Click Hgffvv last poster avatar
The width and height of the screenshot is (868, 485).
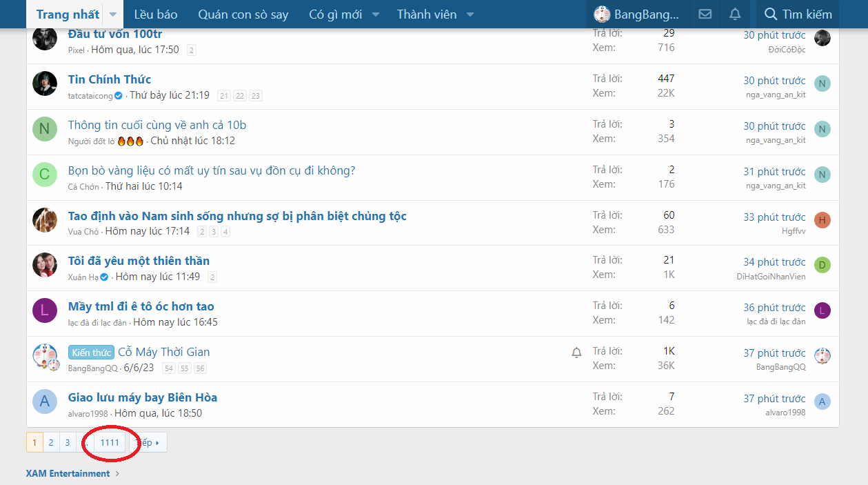click(x=822, y=220)
